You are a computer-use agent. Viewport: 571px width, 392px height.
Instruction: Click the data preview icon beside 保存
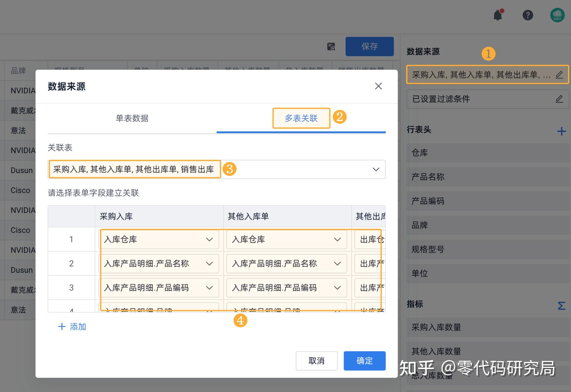331,47
